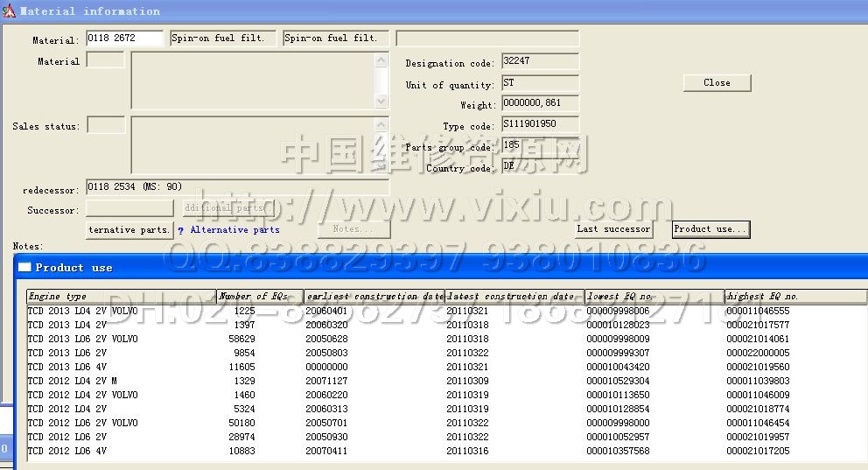Click the Product use window icon
Image resolution: width=868 pixels, height=470 pixels.
pos(24,268)
